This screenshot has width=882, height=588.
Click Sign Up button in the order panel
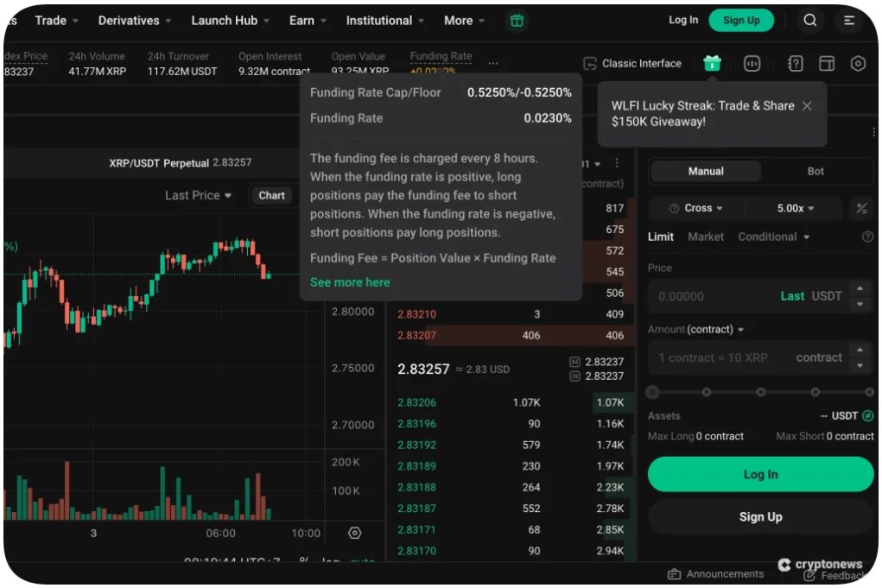point(760,516)
